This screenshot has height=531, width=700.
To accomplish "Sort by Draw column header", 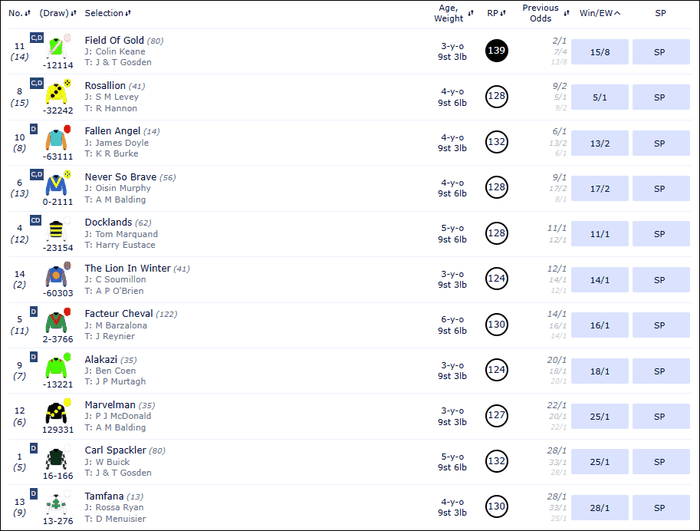I will 55,13.
